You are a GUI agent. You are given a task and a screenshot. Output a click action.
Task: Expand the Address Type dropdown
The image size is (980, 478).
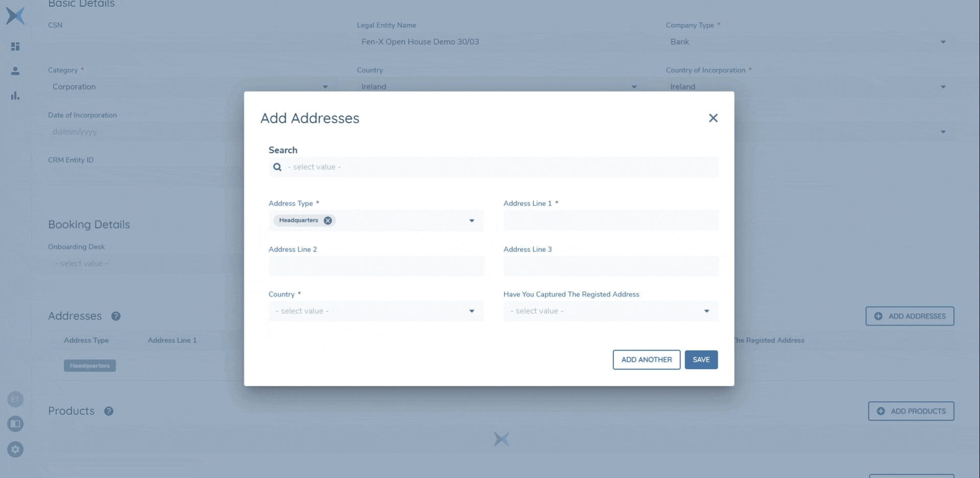(x=471, y=221)
